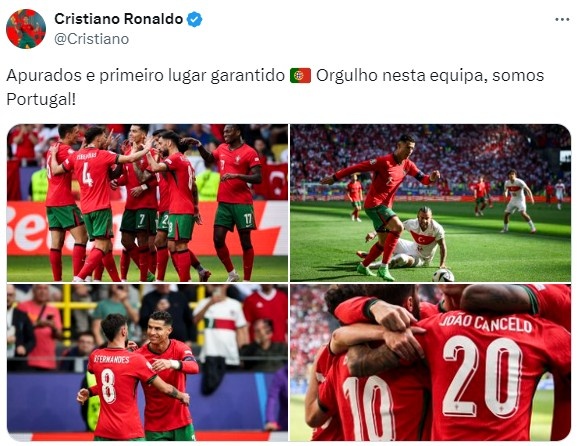Click the word 'Portugal!' in the tweet

point(41,99)
